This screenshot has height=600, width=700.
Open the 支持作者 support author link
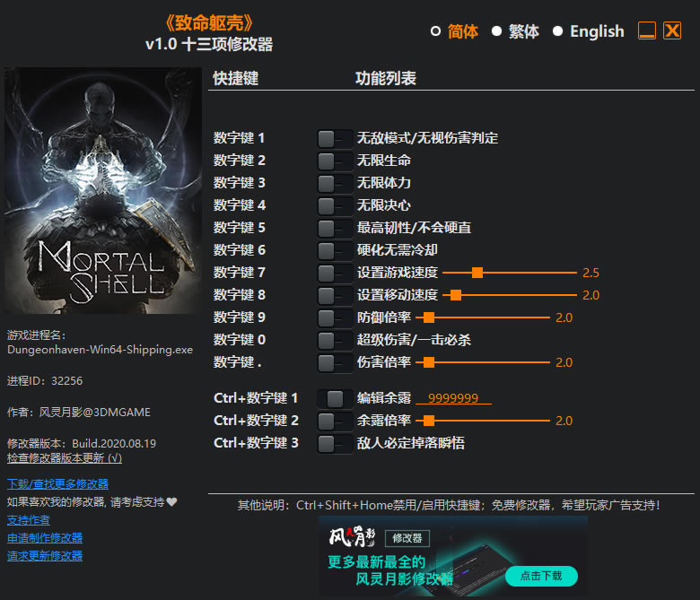[x=29, y=520]
